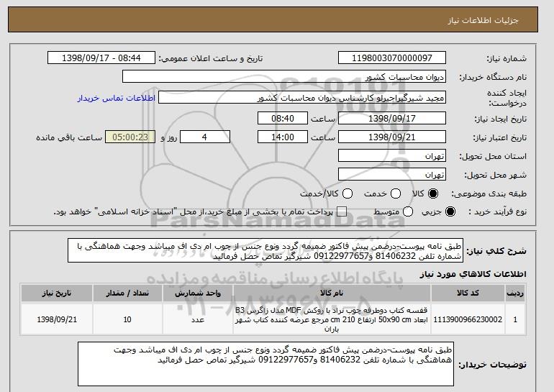The image size is (554, 392).
Task: Click the announcement date field 1398/09/17 - 08:44
Action: (101, 58)
